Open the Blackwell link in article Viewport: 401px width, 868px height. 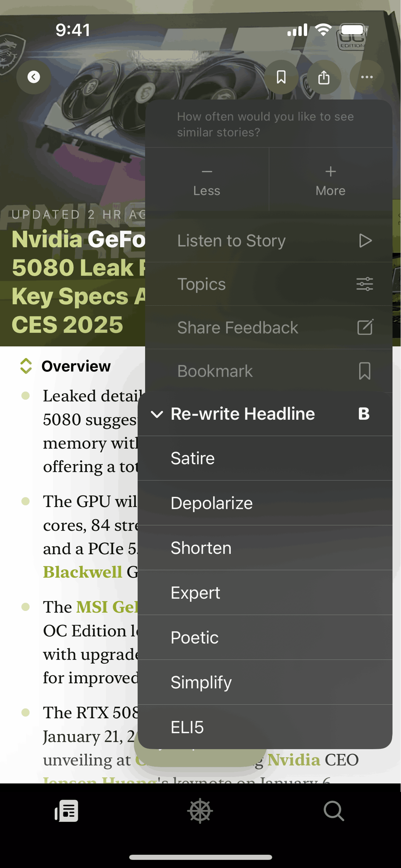(83, 572)
